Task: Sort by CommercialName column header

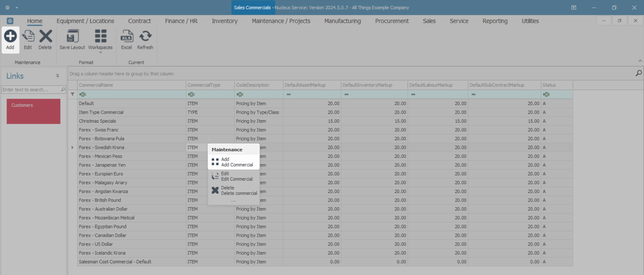Action: (131, 85)
